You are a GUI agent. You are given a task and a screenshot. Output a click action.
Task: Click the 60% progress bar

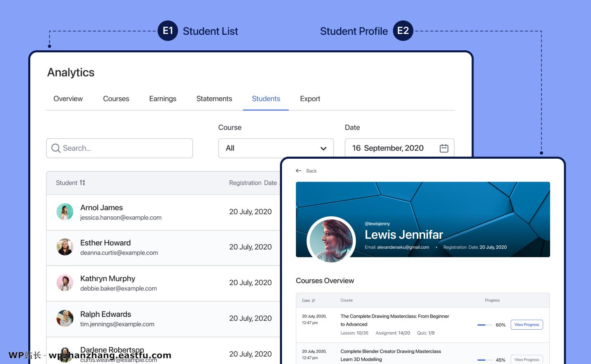tap(485, 325)
